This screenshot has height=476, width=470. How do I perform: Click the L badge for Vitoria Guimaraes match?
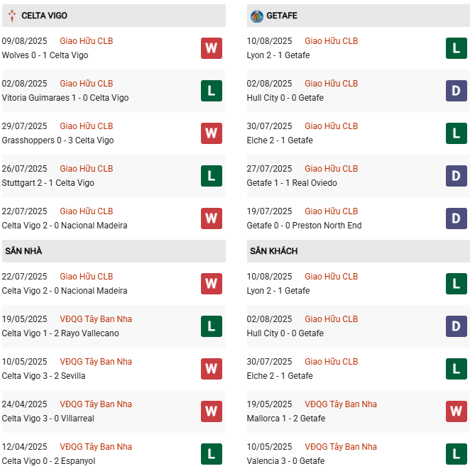point(211,91)
